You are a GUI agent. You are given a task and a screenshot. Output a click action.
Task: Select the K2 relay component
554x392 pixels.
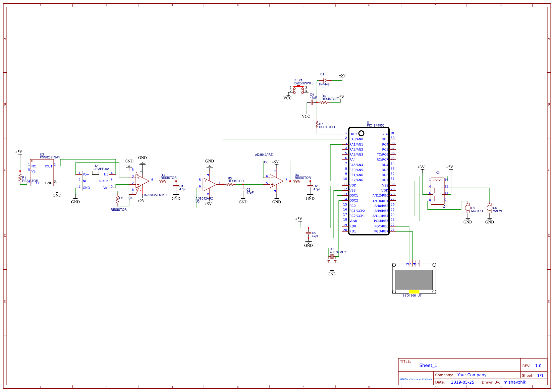pyautogui.click(x=438, y=191)
